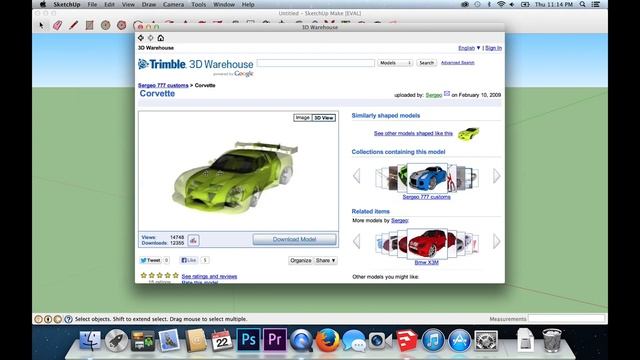Open 3D Warehouse home page icon

(161, 38)
